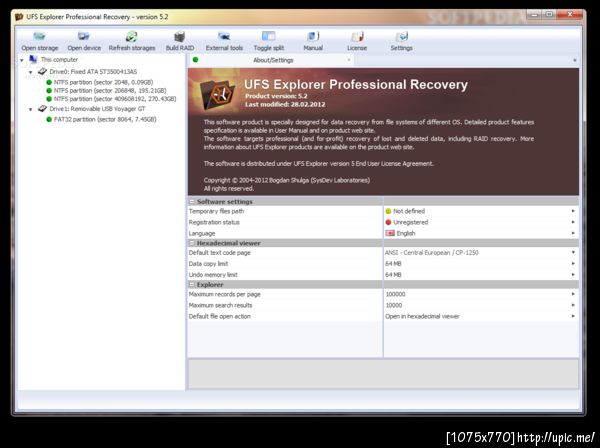This screenshot has height=448, width=600.
Task: Open the Maximum search results arrow
Action: click(573, 305)
